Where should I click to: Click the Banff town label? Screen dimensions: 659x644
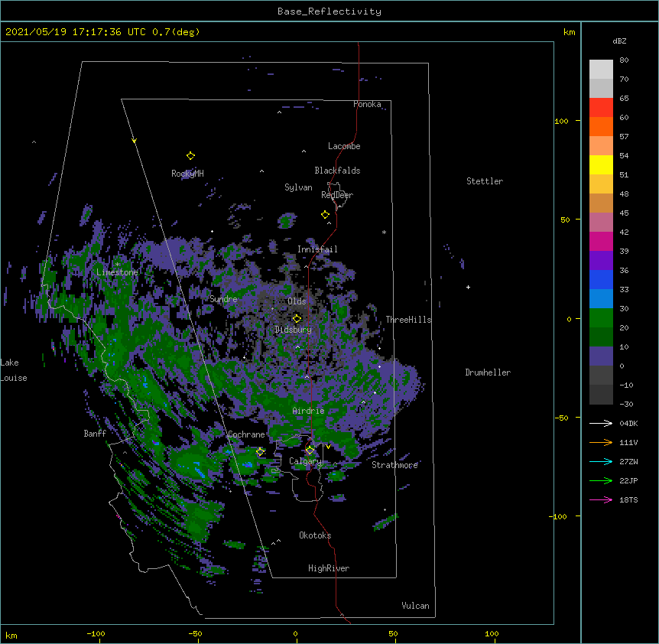point(95,434)
